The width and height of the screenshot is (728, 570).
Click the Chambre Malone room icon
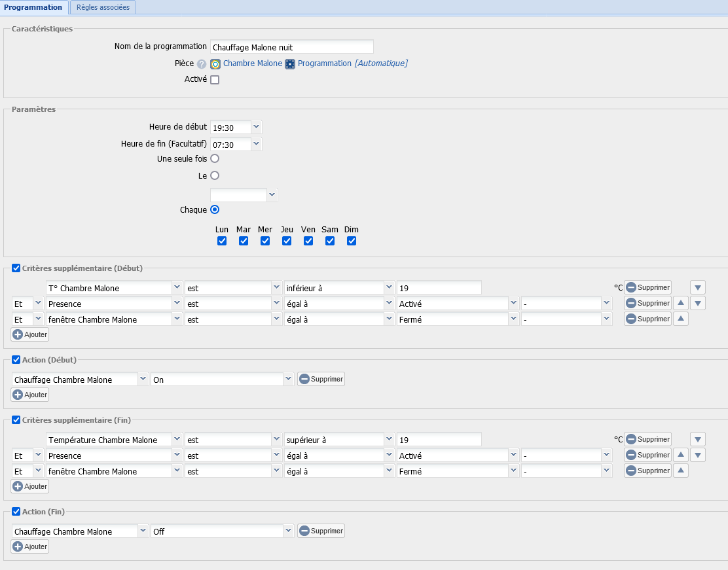click(x=215, y=64)
